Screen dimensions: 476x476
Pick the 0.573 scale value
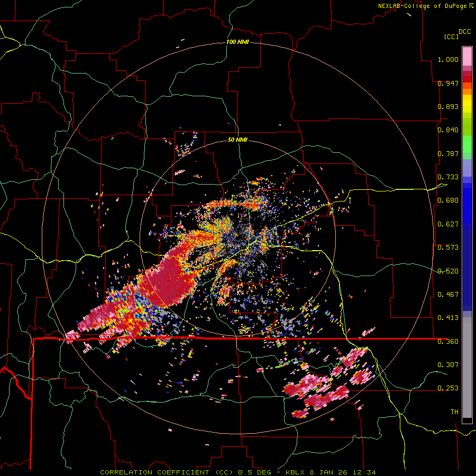448,248
